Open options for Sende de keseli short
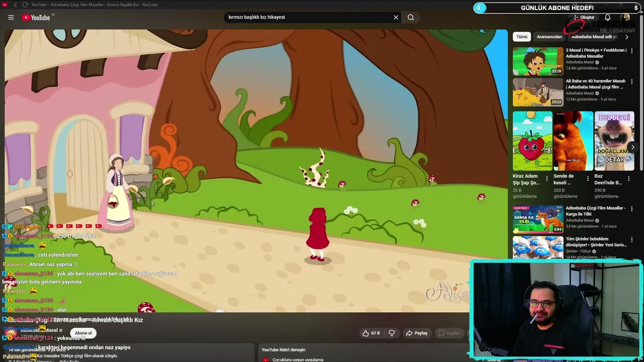 pos(588,178)
